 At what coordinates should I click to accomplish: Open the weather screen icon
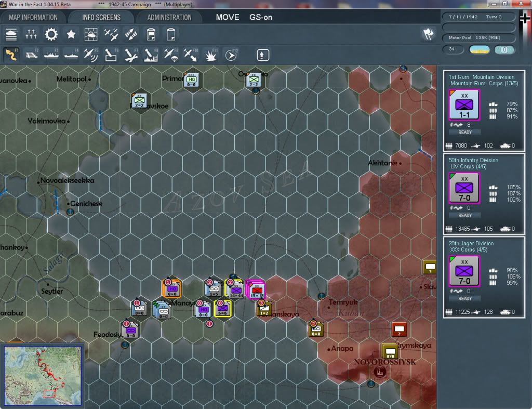(91, 35)
